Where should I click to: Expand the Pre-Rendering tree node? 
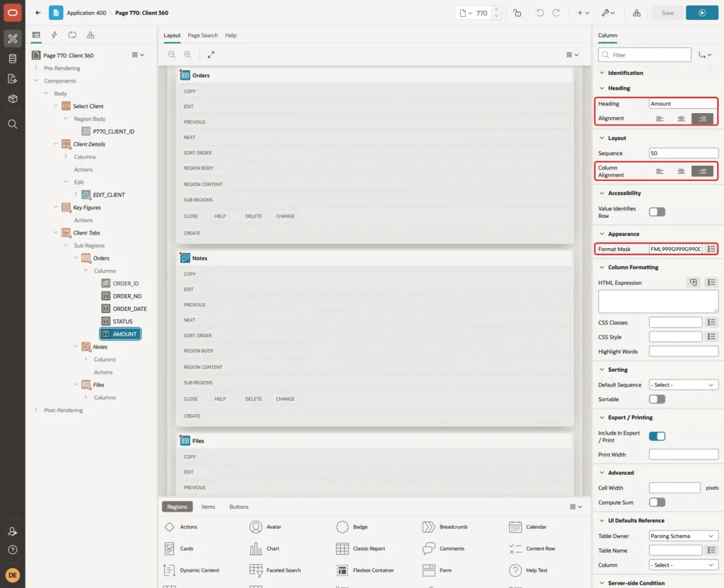[36, 68]
